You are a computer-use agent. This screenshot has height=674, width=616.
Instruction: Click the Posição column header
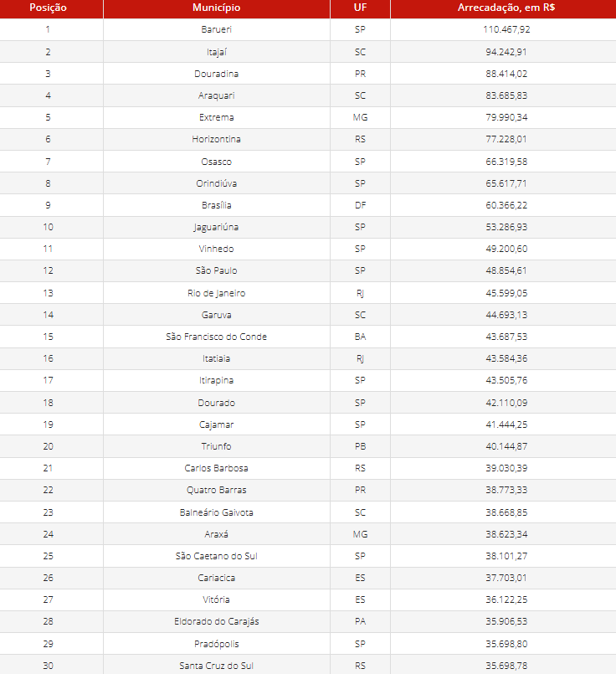tap(48, 8)
